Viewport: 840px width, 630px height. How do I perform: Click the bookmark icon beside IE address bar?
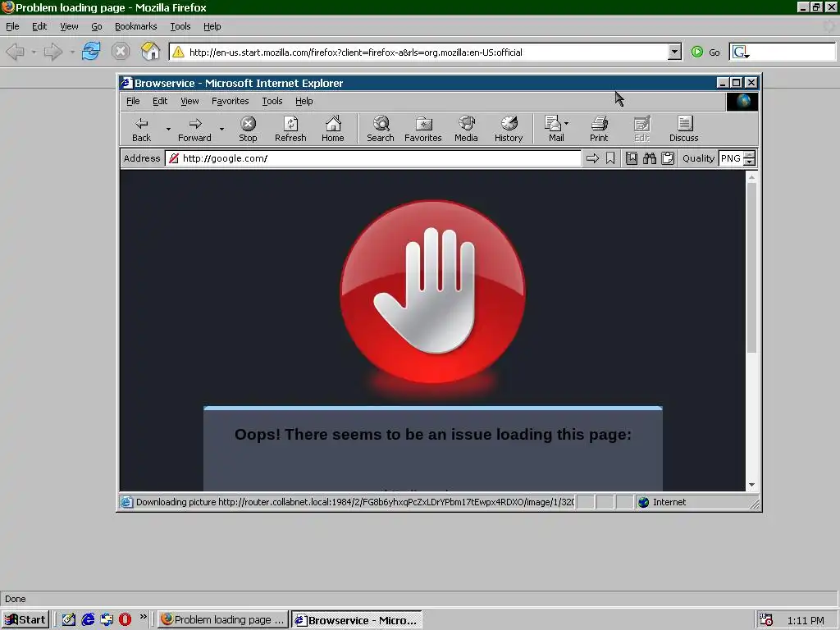click(610, 158)
